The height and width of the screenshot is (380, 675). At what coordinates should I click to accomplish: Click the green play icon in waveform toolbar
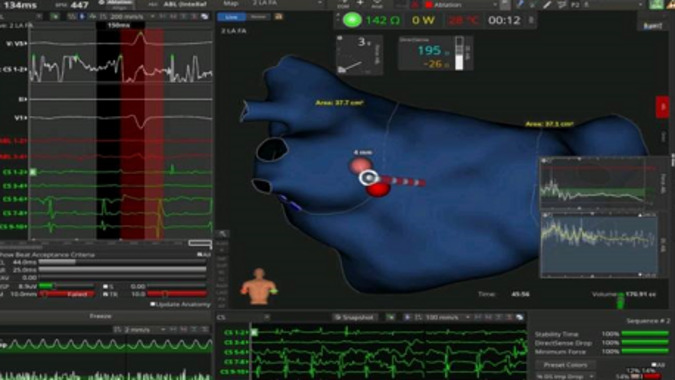click(55, 16)
